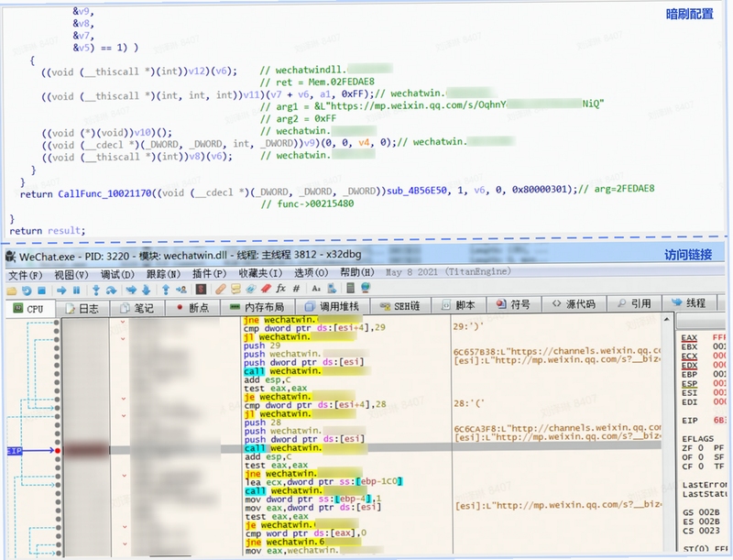The height and width of the screenshot is (560, 733).
Task: Find intermodular calls icon
Action: (x=332, y=290)
